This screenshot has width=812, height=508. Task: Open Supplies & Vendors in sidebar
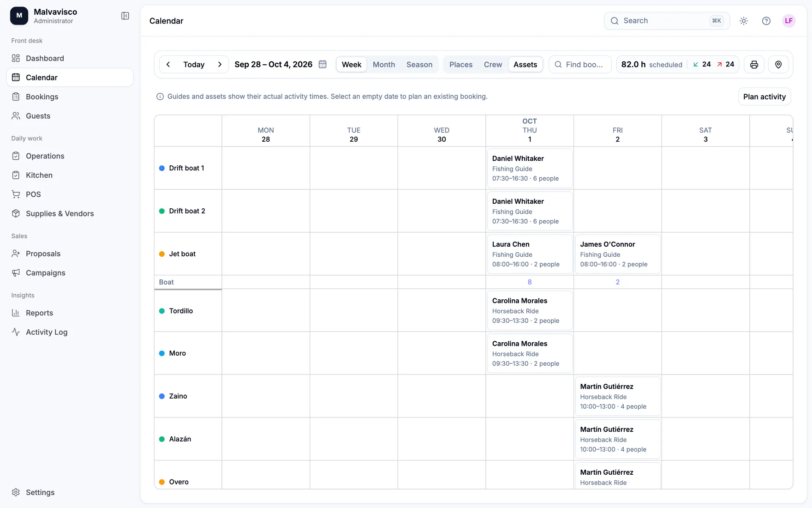(70, 213)
